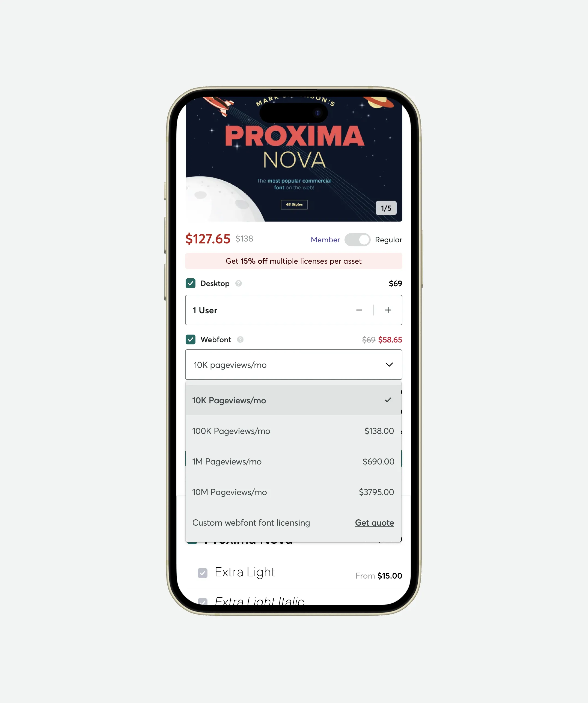Click the decrement user count button
Viewport: 588px width, 703px height.
pyautogui.click(x=360, y=310)
